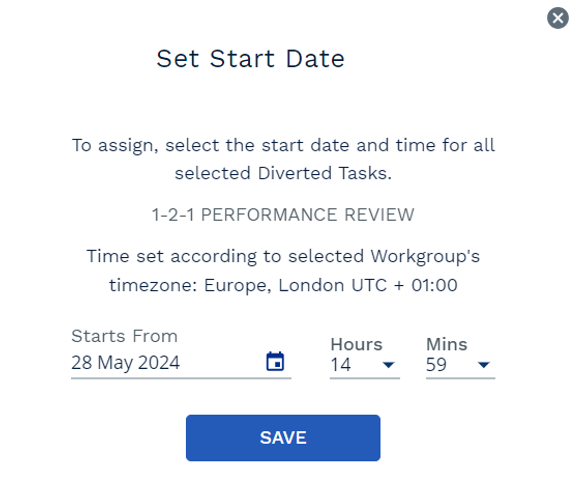
Task: Select the Hours value 14
Action: point(341,365)
